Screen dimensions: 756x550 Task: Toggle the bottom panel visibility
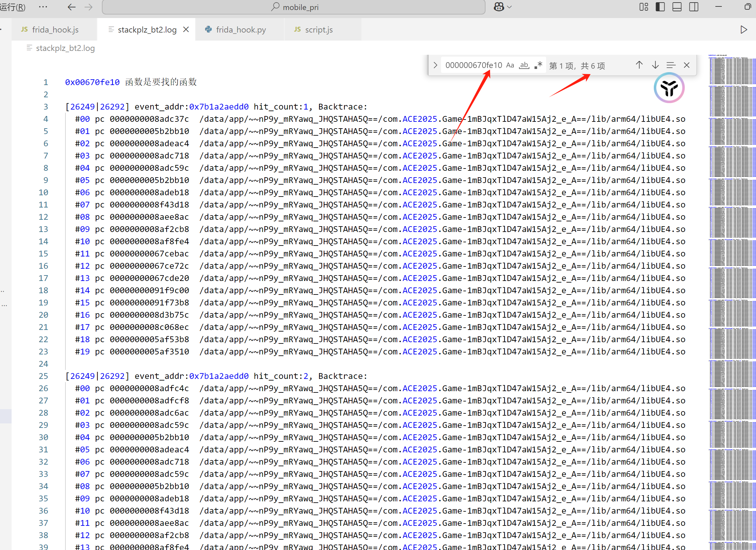(x=677, y=7)
